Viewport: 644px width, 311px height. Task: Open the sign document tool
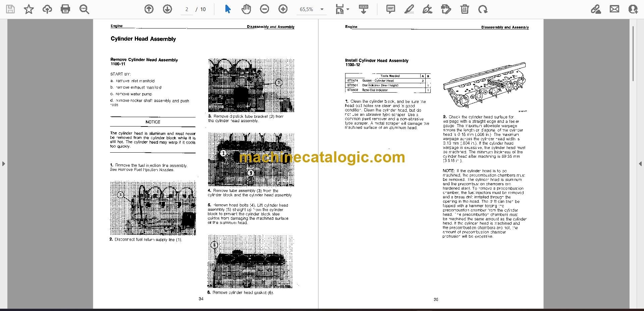pyautogui.click(x=427, y=9)
